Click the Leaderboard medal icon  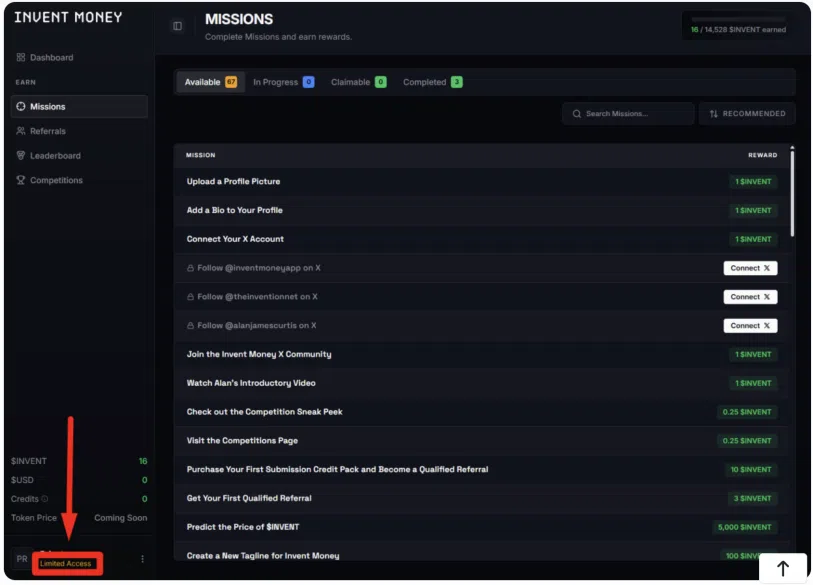21,156
